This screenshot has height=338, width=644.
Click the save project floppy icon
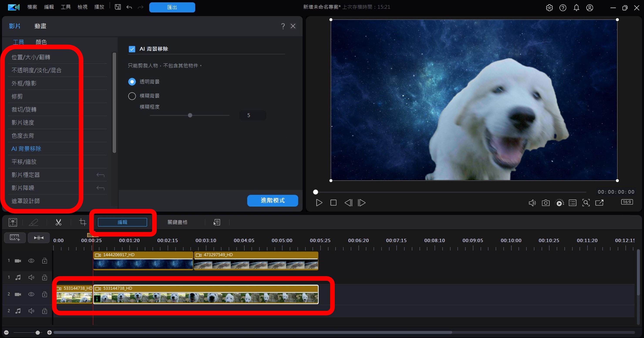pos(118,7)
